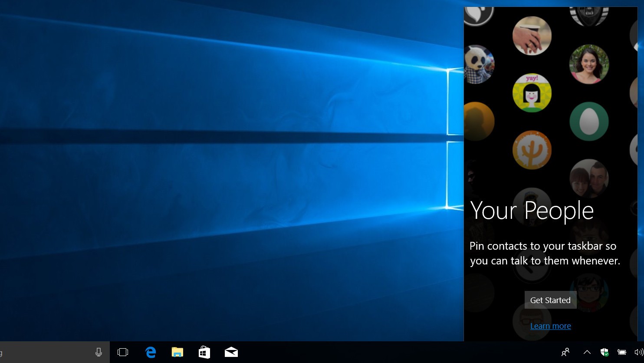Select the panda mask contact avatar
Viewport: 644px width, 363px height.
click(x=479, y=65)
